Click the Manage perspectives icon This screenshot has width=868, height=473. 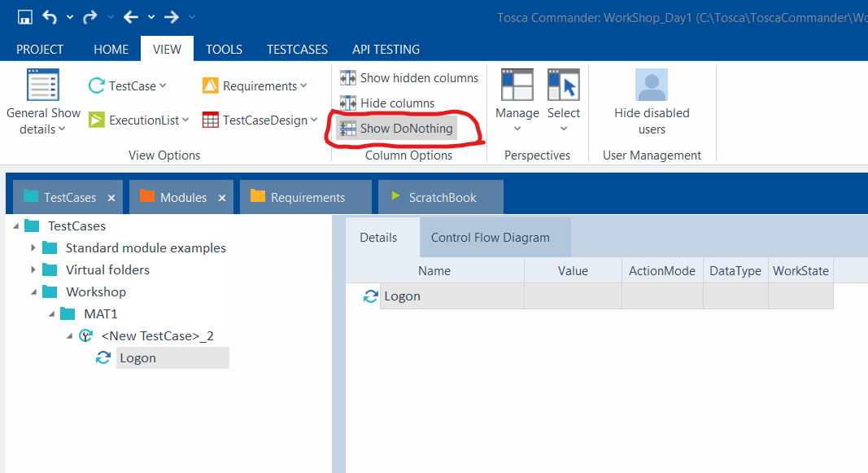517,85
